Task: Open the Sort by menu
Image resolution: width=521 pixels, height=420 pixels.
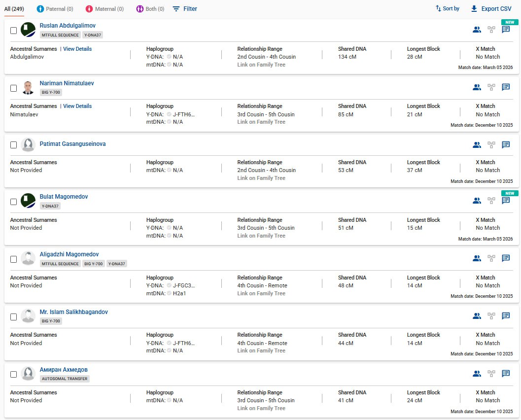Action: (447, 9)
